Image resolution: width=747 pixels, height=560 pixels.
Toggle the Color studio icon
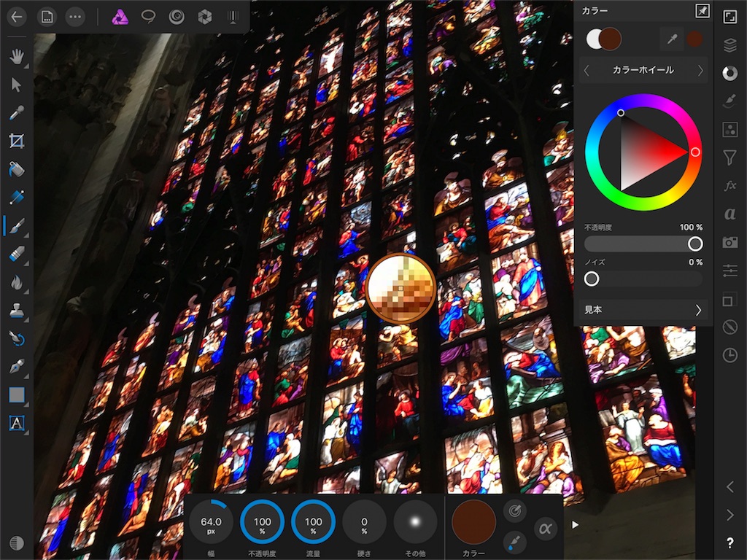pos(729,74)
